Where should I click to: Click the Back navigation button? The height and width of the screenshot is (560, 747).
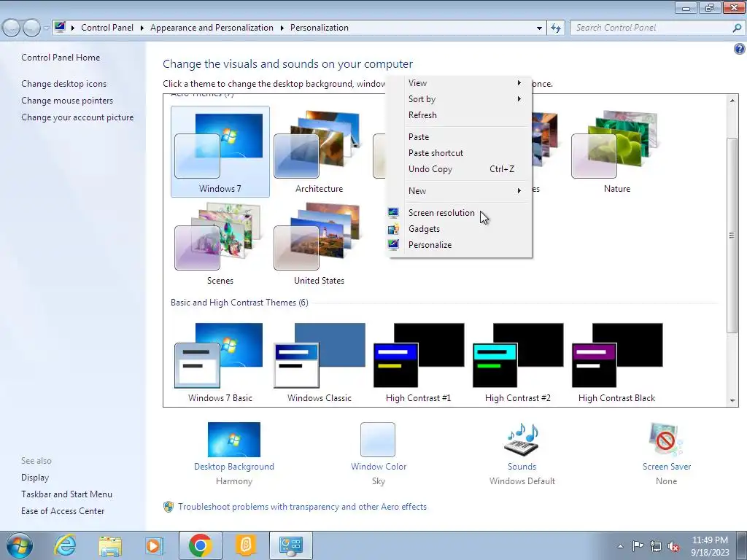coord(12,28)
